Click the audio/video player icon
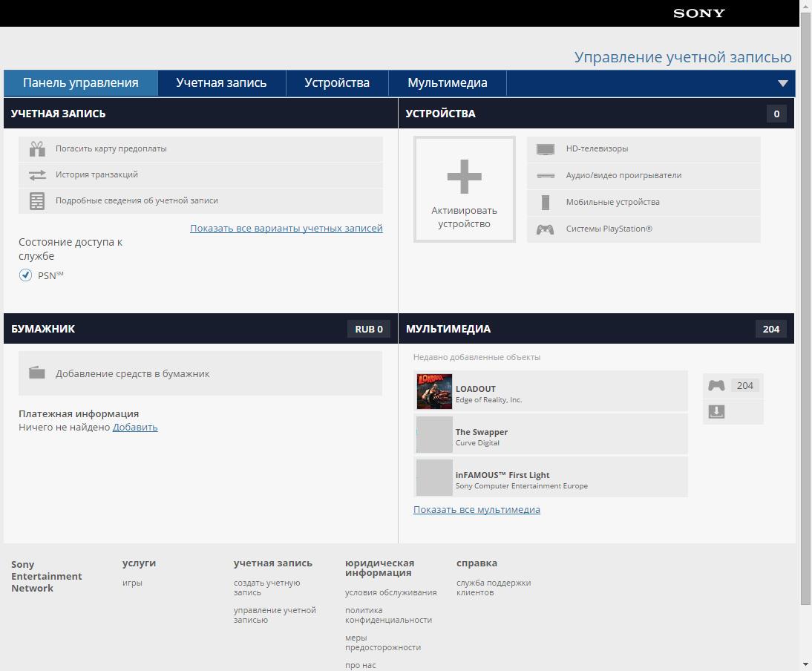The image size is (812, 671). coord(546,175)
